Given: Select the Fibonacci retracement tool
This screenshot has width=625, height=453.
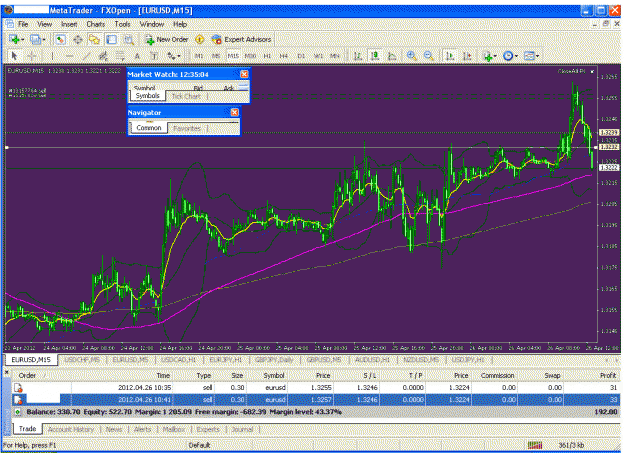Looking at the screenshot, I should (x=120, y=56).
